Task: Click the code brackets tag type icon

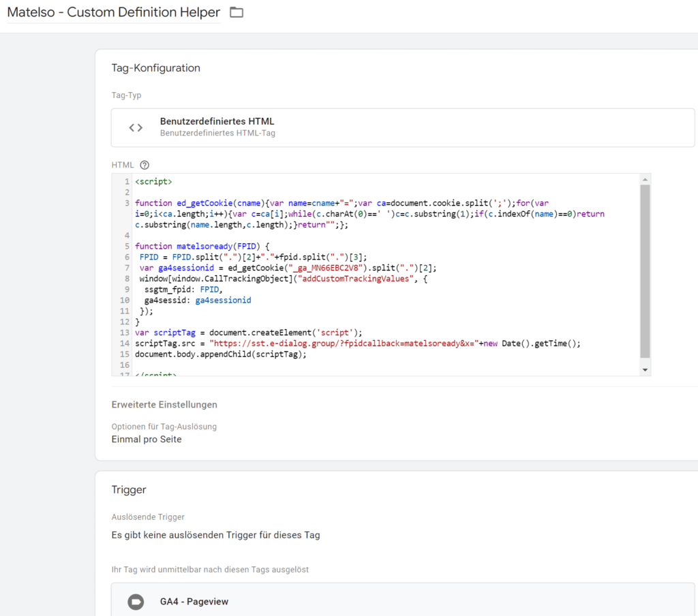Action: coord(136,127)
